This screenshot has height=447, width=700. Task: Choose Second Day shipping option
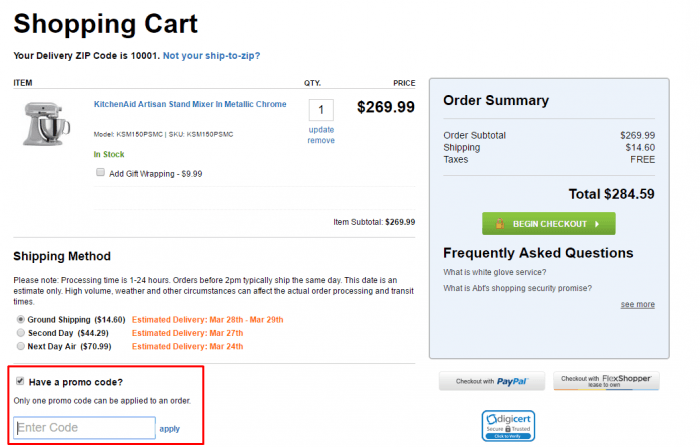21,333
